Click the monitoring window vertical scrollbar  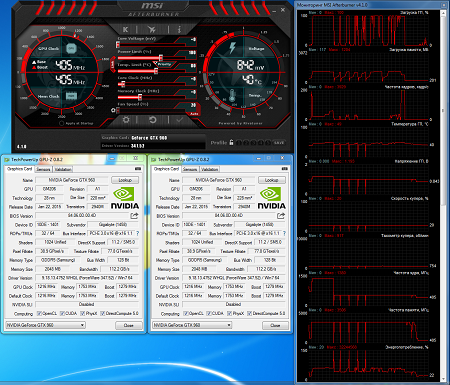coord(443,108)
